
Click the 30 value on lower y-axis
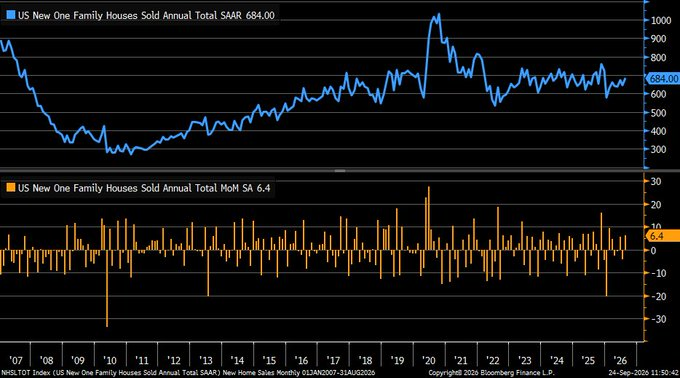point(656,182)
